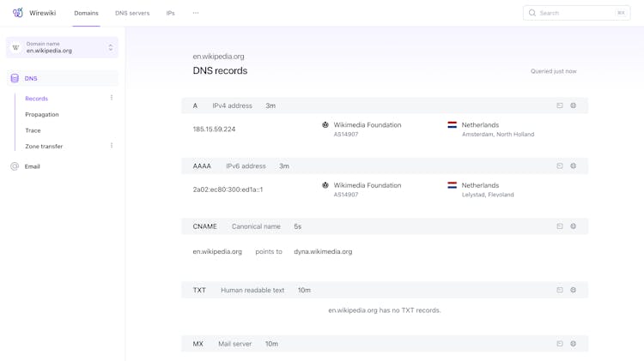
Task: Switch to the IPs tab
Action: 170,13
